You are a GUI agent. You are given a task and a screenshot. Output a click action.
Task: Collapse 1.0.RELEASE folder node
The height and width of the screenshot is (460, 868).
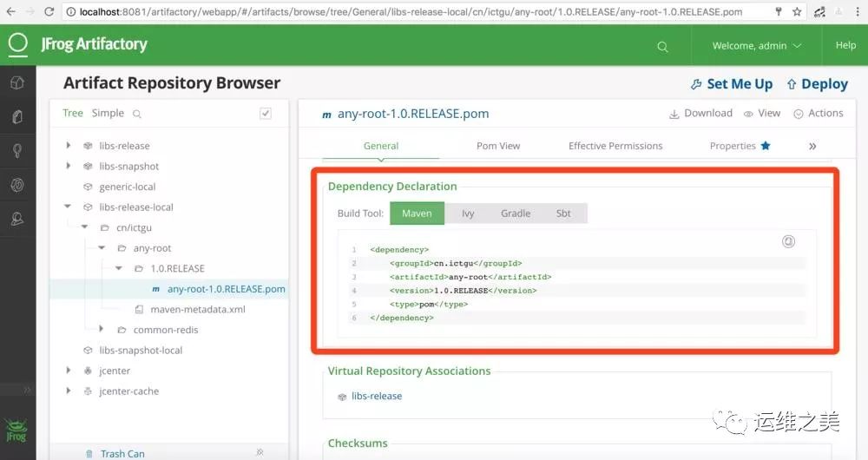pyautogui.click(x=119, y=268)
